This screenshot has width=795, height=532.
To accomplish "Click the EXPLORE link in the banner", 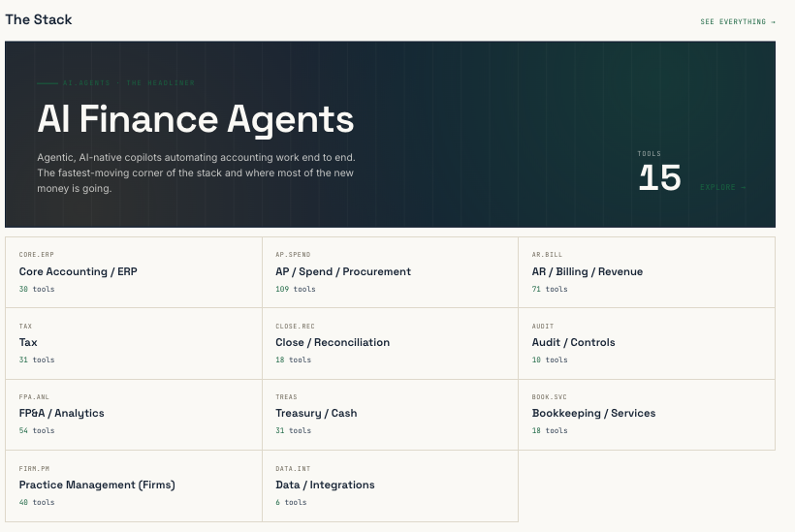I will tap(722, 187).
